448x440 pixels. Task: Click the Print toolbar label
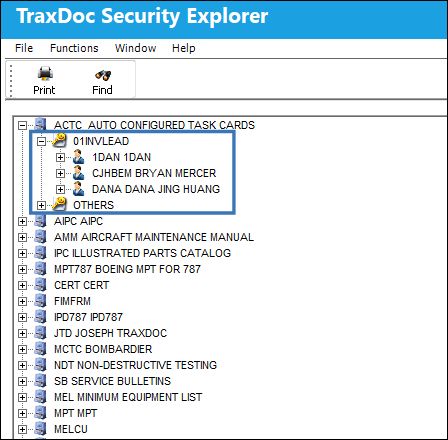44,90
